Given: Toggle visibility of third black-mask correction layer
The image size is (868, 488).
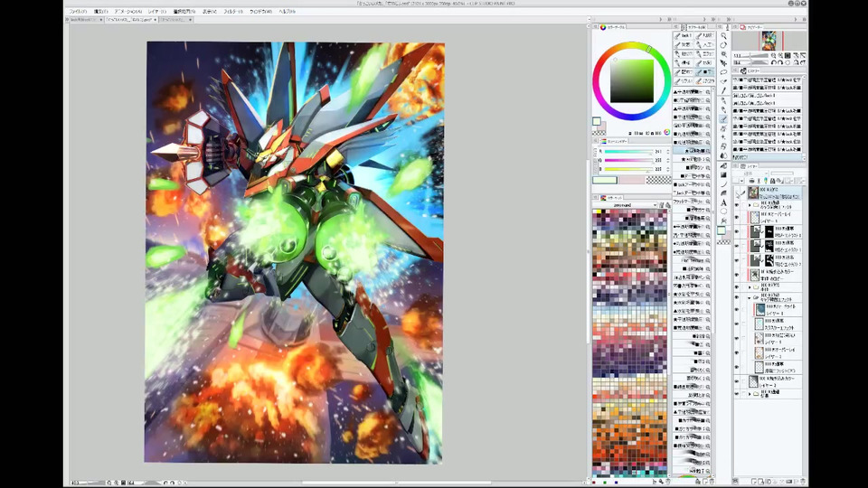Looking at the screenshot, I should 736,260.
